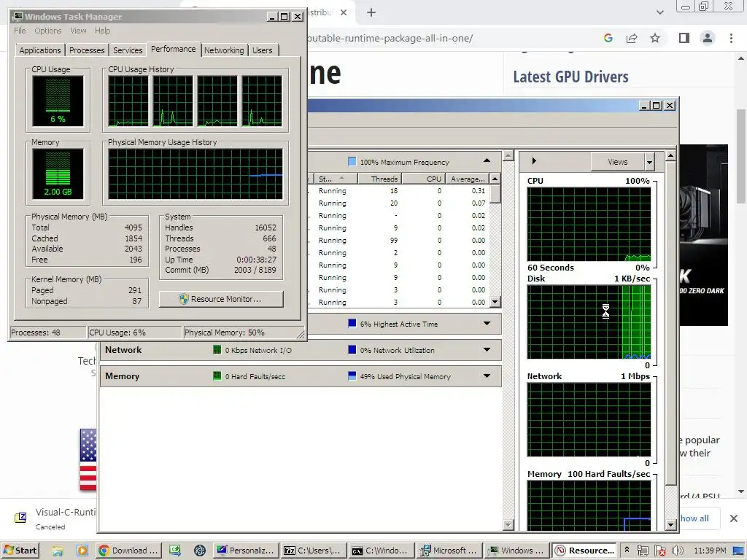
Task: Expand the Disk section with 6% Highest Active Time
Action: 487,323
